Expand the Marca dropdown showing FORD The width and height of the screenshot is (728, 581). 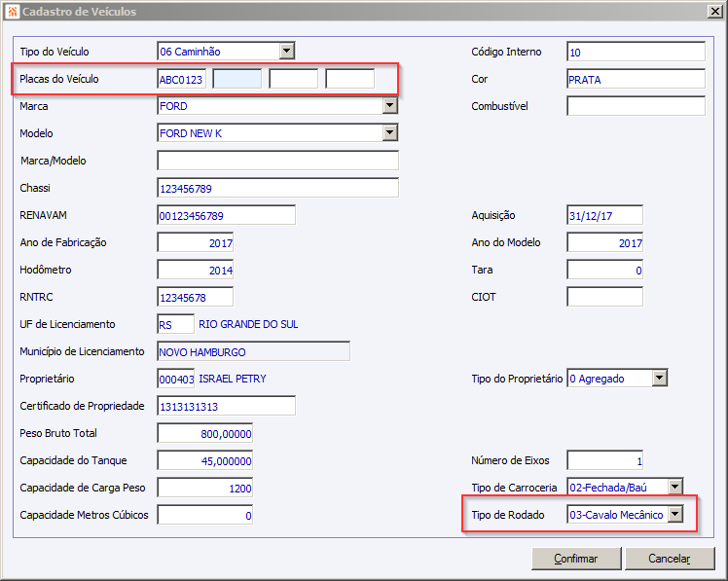click(390, 106)
